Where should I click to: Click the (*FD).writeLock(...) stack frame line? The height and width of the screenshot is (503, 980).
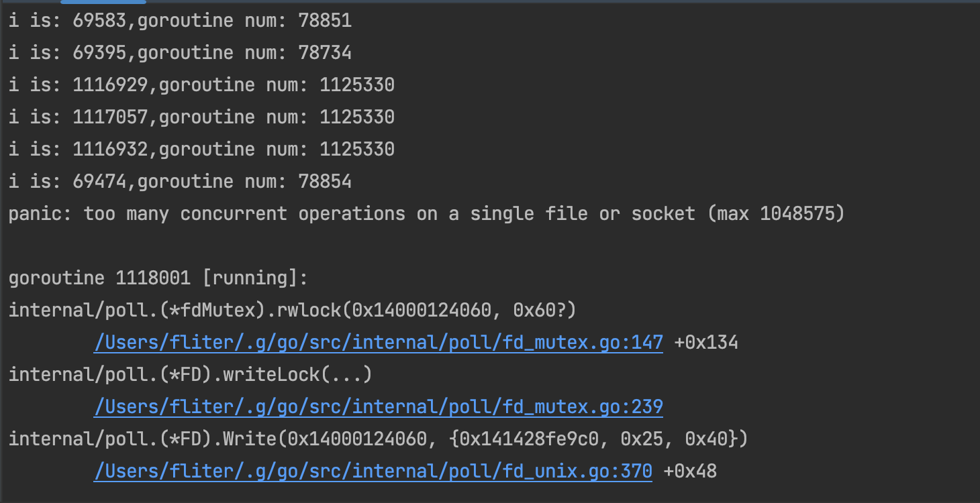[x=191, y=375]
